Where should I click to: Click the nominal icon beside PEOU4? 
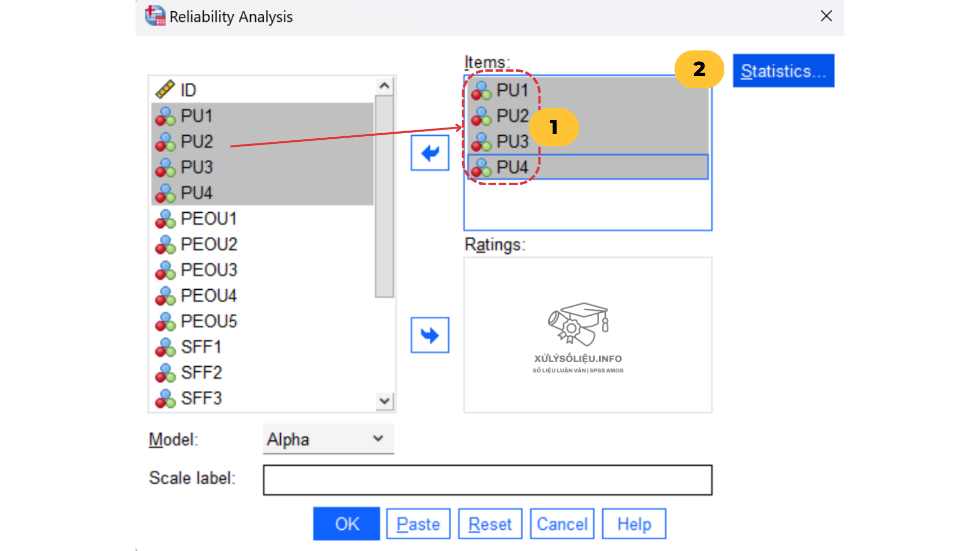coord(165,296)
